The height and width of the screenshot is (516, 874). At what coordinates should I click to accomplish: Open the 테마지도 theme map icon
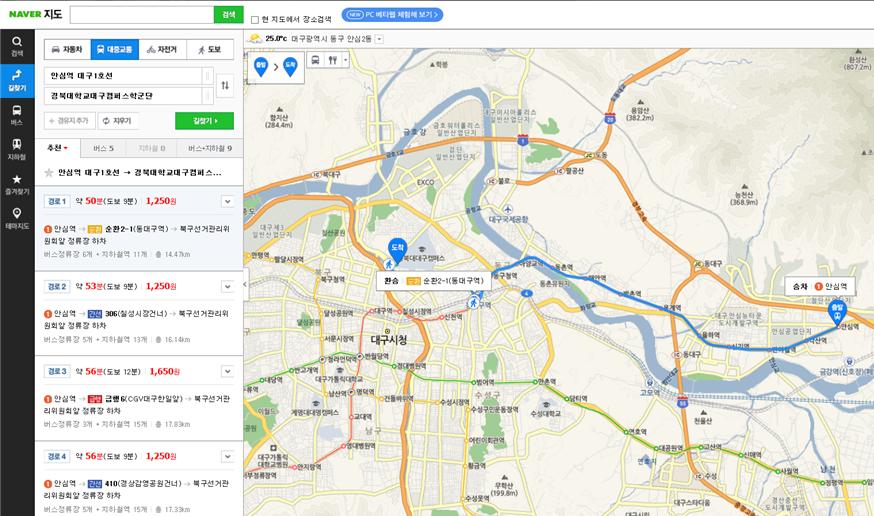17,217
